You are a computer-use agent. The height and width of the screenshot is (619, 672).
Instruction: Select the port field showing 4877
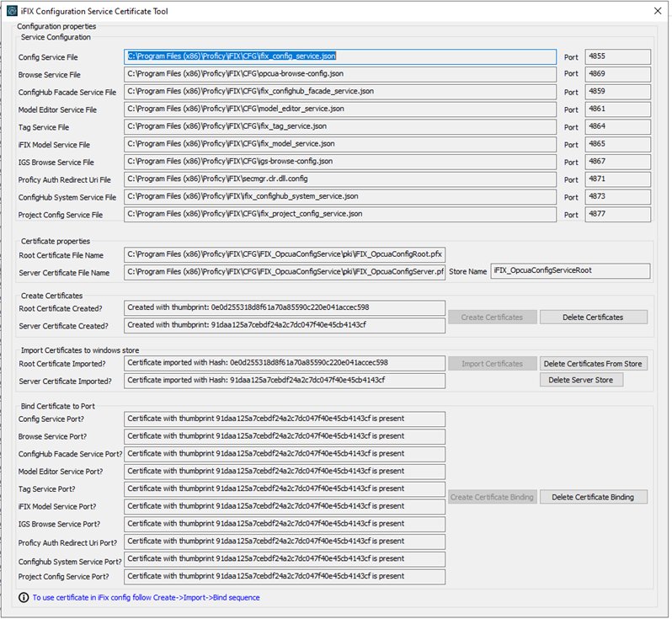(x=617, y=215)
